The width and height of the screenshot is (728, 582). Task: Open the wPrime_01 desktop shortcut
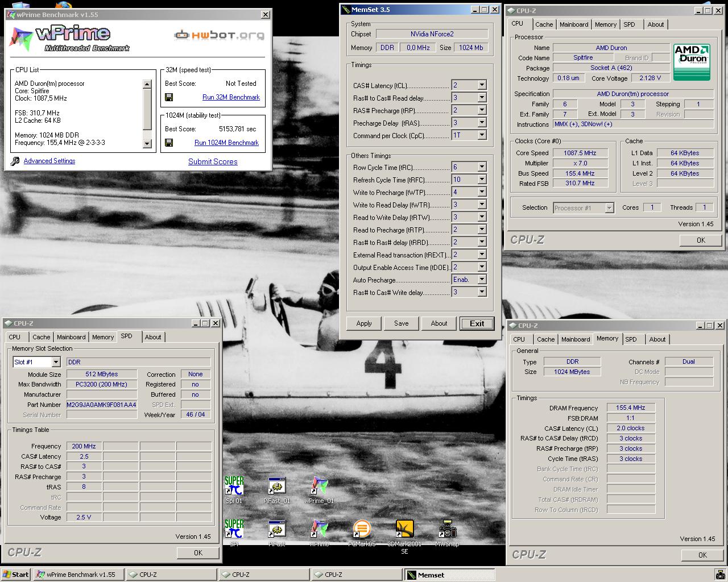click(319, 489)
